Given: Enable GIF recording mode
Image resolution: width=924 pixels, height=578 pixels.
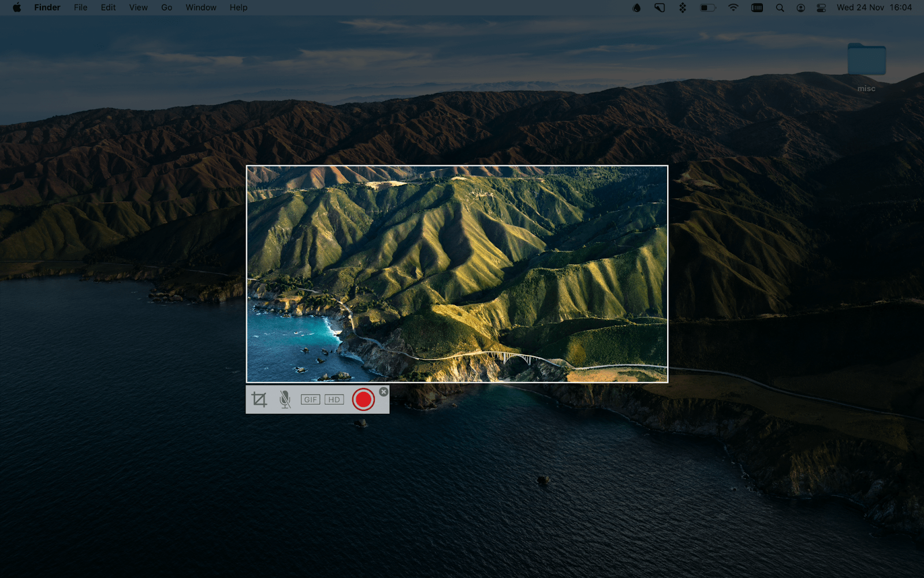Looking at the screenshot, I should pos(310,399).
